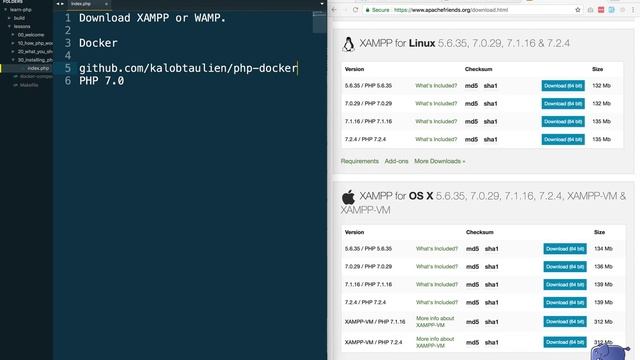Screen dimensions: 640x360
Task: Expand the 20_what_you folder
Action: (x=13, y=51)
